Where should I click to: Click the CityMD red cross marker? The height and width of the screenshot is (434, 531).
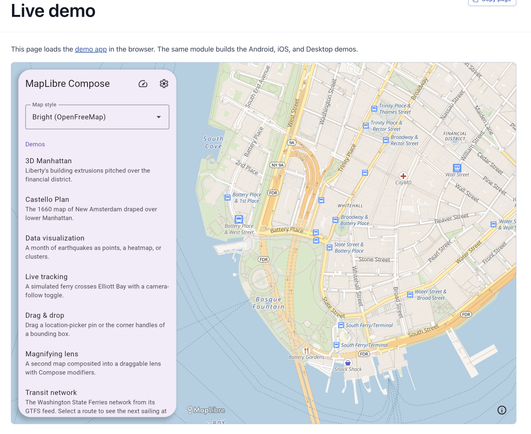tap(403, 176)
